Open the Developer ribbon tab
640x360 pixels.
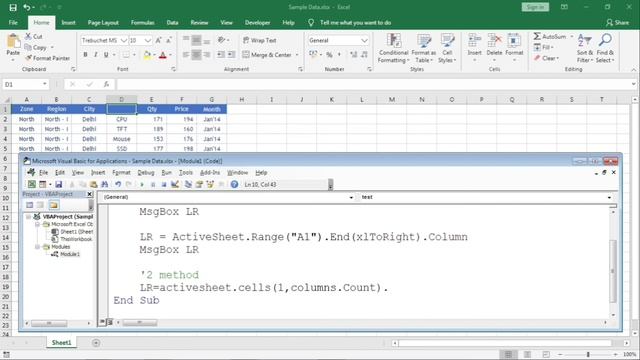click(257, 23)
